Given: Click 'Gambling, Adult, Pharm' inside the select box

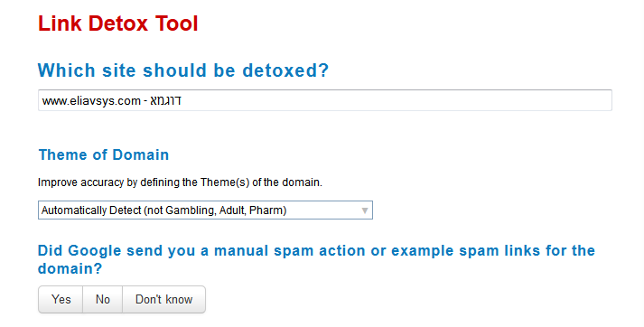Looking at the screenshot, I should pos(226,210).
